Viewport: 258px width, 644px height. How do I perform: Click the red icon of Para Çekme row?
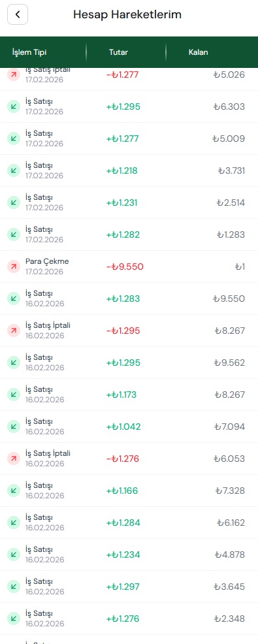[x=14, y=266]
